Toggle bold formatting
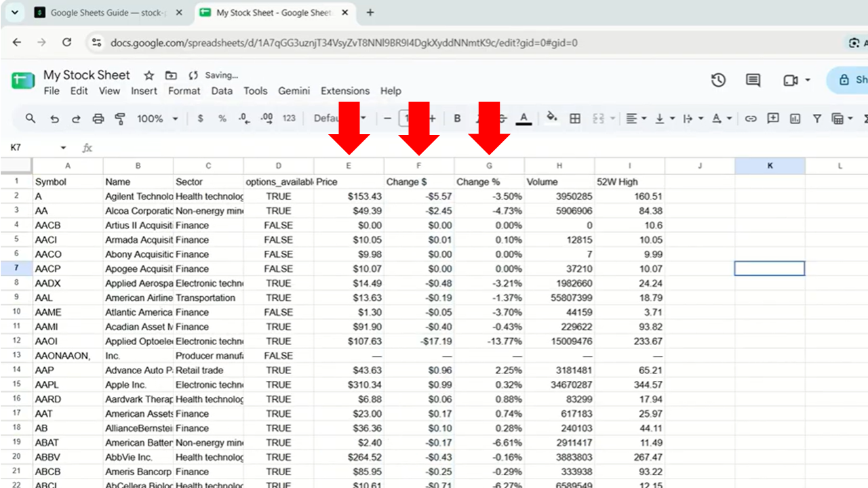This screenshot has height=488, width=868. (457, 119)
